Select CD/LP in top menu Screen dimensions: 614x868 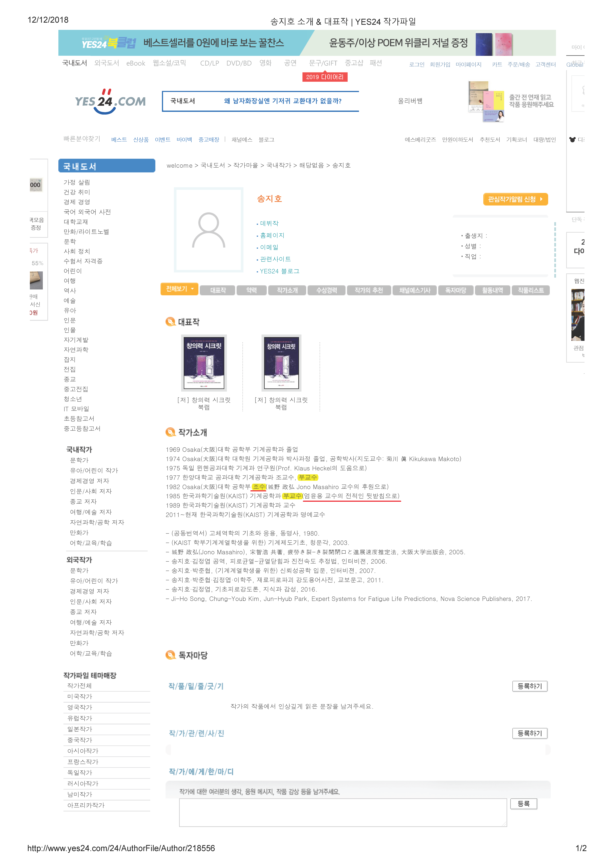210,64
